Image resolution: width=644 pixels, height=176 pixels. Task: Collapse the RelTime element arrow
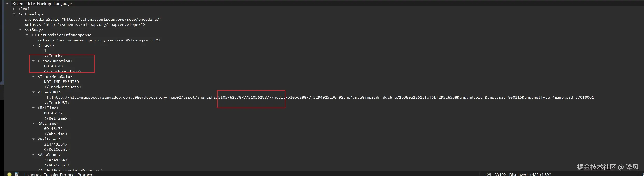point(34,108)
